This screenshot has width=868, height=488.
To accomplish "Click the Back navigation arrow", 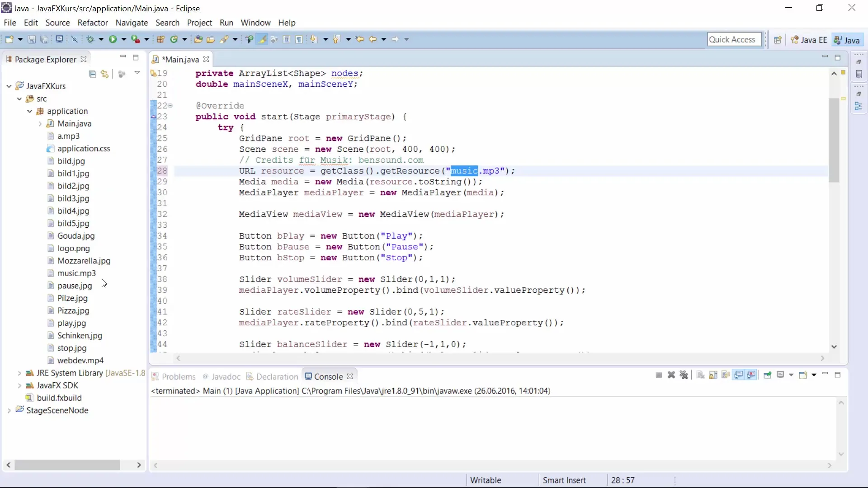I will [373, 39].
